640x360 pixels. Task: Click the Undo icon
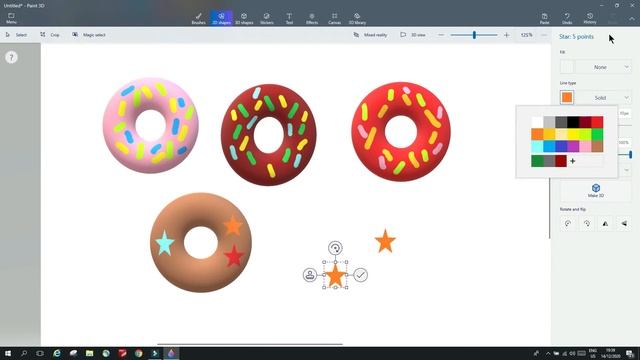567,18
